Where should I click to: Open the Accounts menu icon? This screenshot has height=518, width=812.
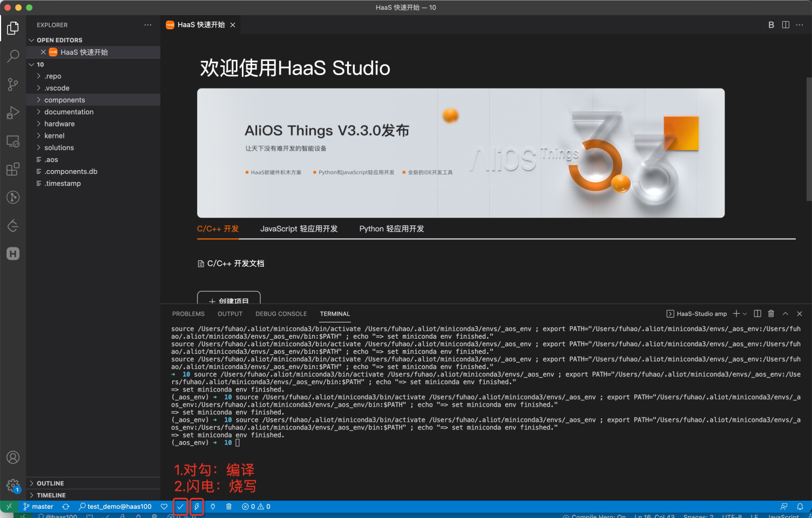(x=13, y=458)
